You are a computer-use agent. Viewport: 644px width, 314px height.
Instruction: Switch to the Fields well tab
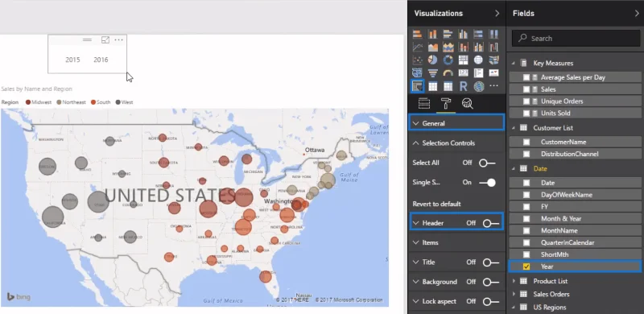coord(424,103)
